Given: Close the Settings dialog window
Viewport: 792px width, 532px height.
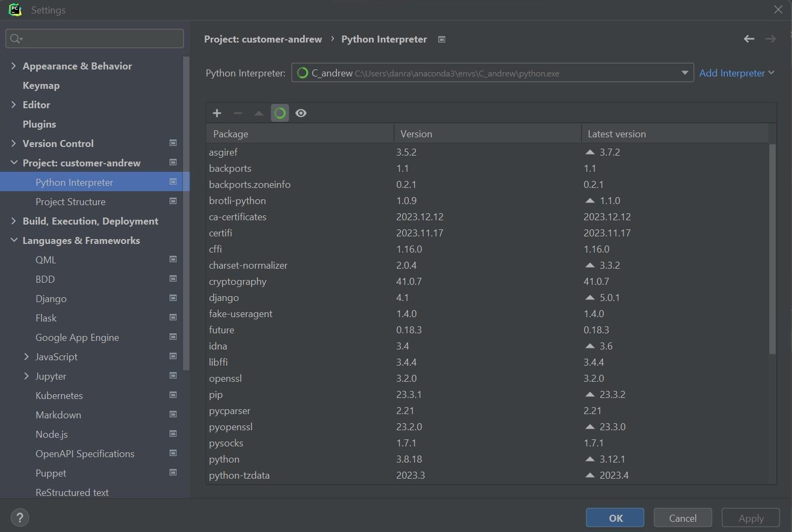Looking at the screenshot, I should coord(778,10).
